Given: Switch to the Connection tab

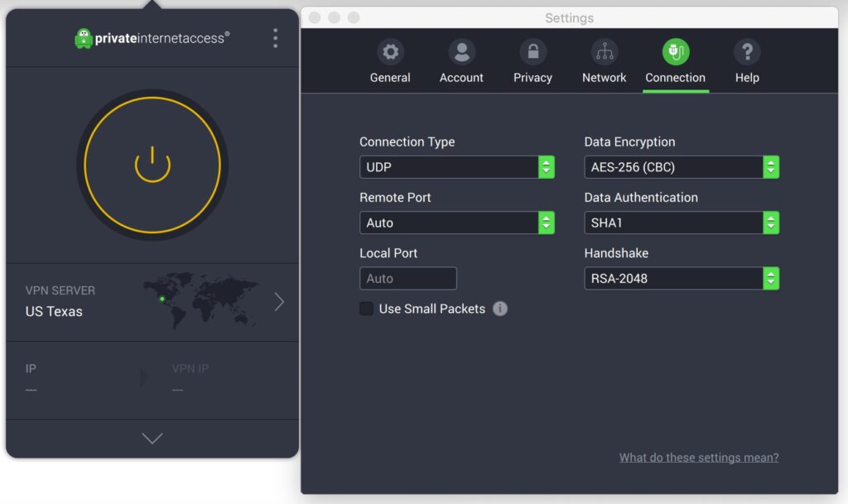Looking at the screenshot, I should tap(675, 62).
